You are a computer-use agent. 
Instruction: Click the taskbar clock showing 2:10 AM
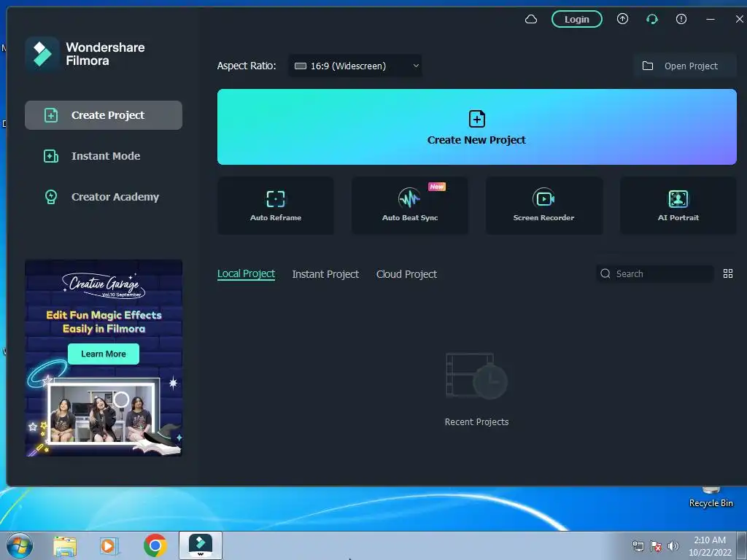pyautogui.click(x=709, y=546)
